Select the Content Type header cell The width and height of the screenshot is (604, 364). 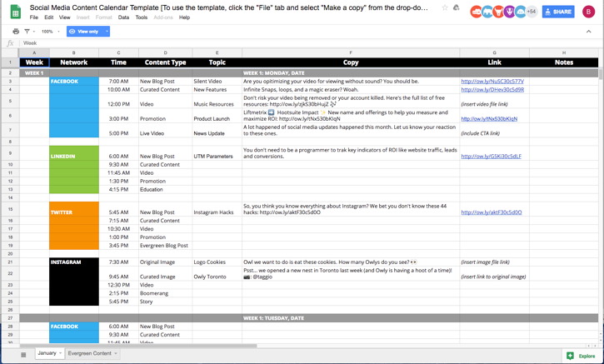point(165,62)
